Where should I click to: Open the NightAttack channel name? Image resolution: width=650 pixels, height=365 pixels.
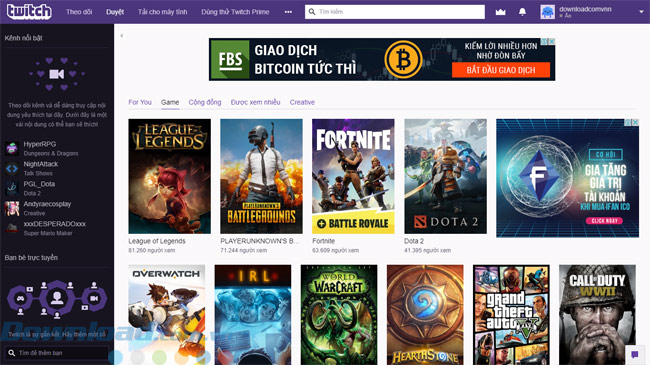coord(41,164)
